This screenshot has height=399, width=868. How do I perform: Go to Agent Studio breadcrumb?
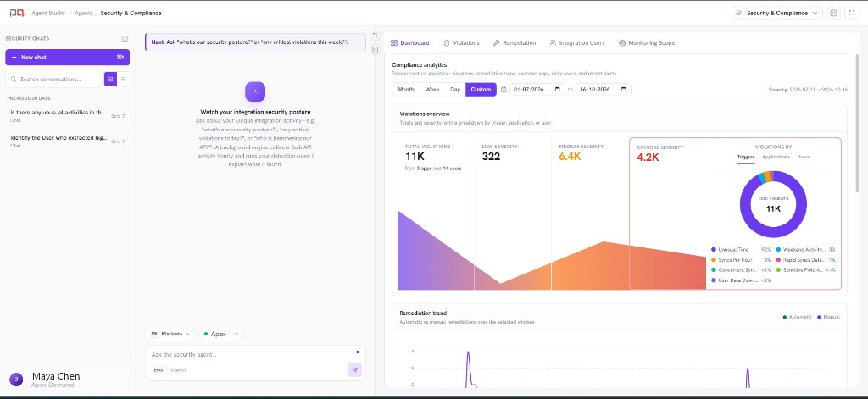[x=48, y=13]
